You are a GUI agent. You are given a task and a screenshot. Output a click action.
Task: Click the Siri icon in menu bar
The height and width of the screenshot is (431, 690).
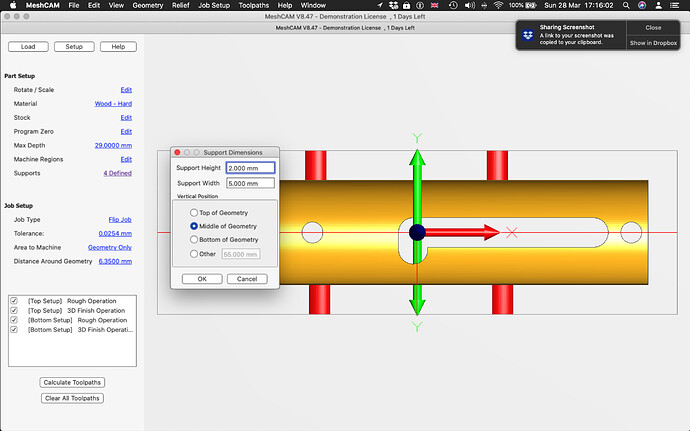click(x=642, y=5)
